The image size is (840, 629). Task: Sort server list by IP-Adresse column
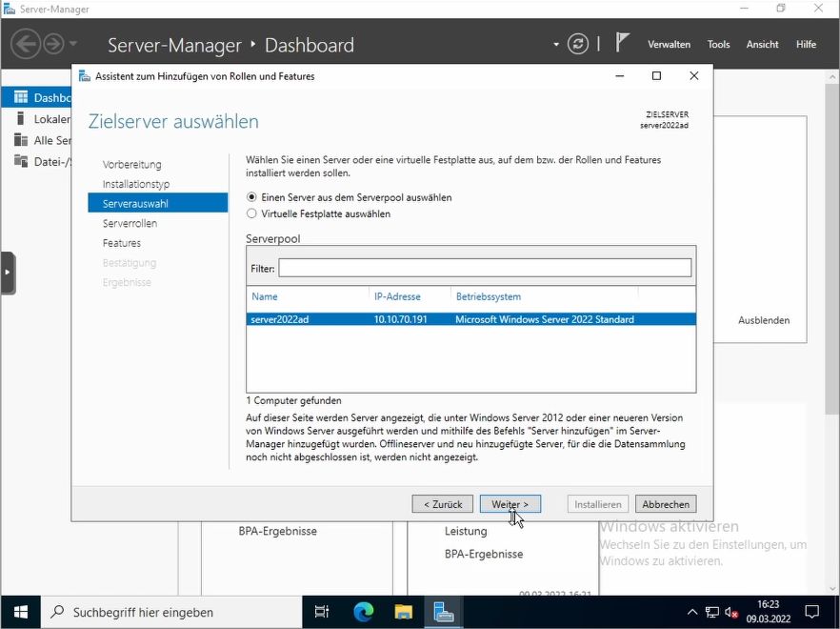point(397,296)
